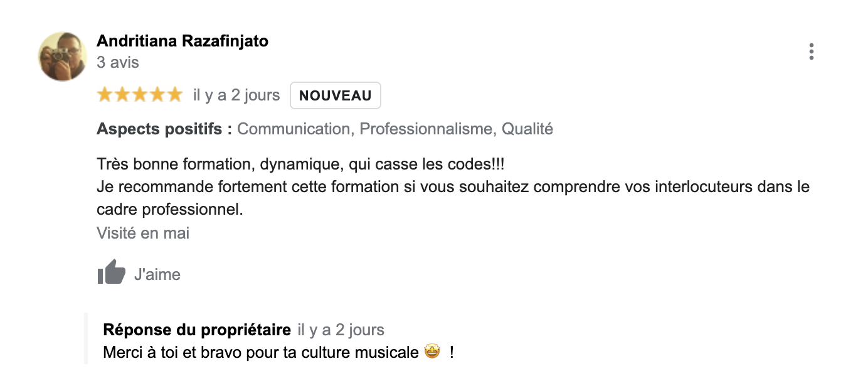This screenshot has width=868, height=388.
Task: Click the "Professionnalisme" positive aspect
Action: [426, 129]
